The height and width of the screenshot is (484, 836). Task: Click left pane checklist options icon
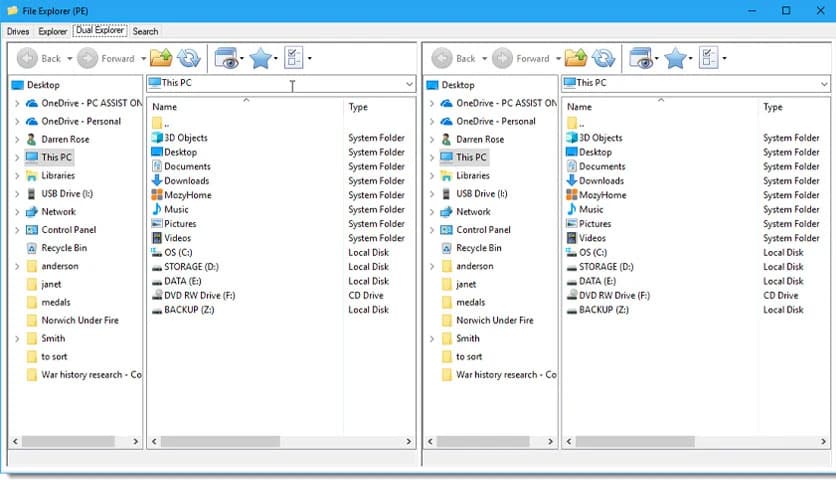tap(294, 58)
